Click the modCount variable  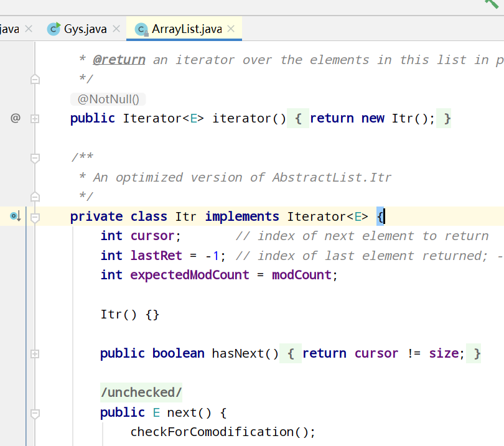point(302,275)
